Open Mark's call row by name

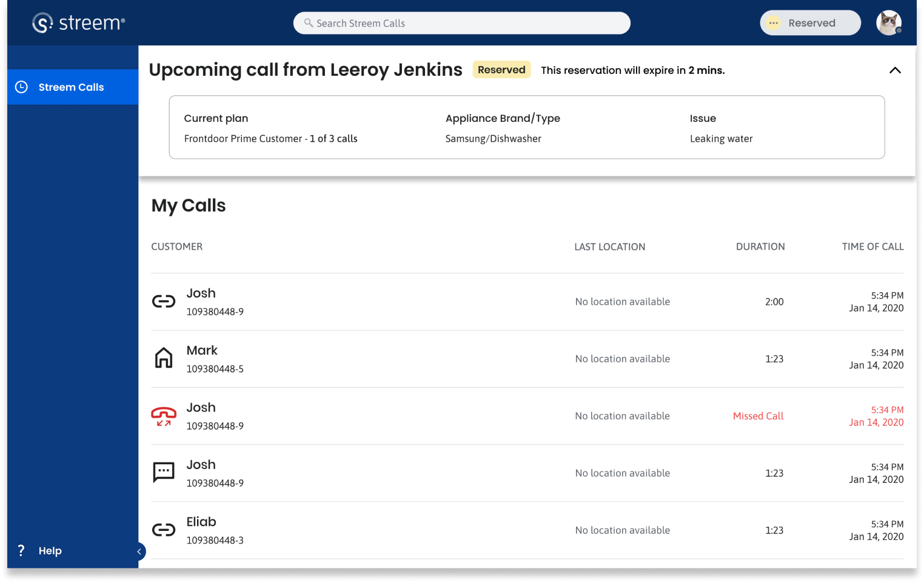click(x=202, y=350)
